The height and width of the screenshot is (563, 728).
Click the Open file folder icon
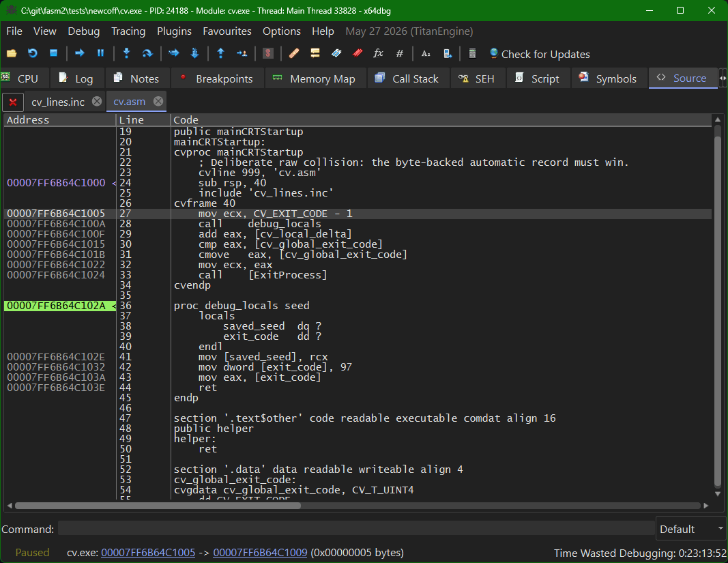point(12,53)
